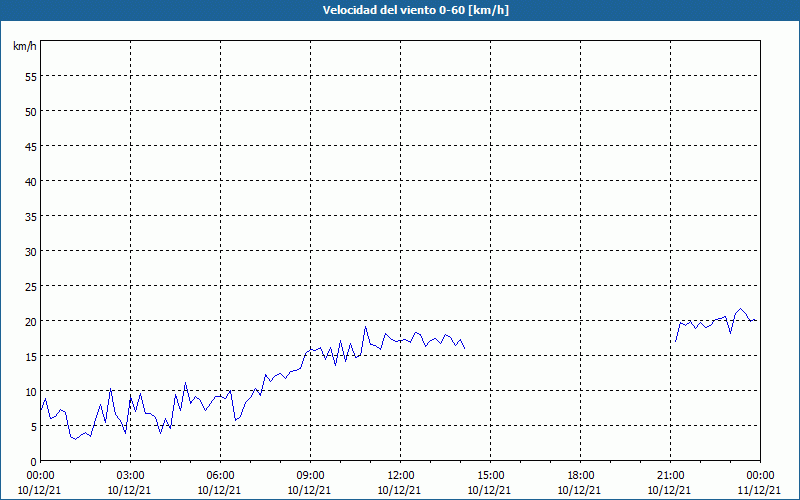Click the 03:00 time axis label
The width and height of the screenshot is (800, 500).
[x=131, y=476]
